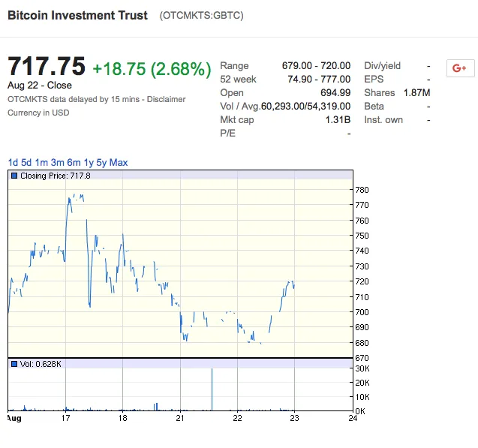Image resolution: width=478 pixels, height=448 pixels.
Task: Click the Inst. own label
Action: click(x=383, y=120)
